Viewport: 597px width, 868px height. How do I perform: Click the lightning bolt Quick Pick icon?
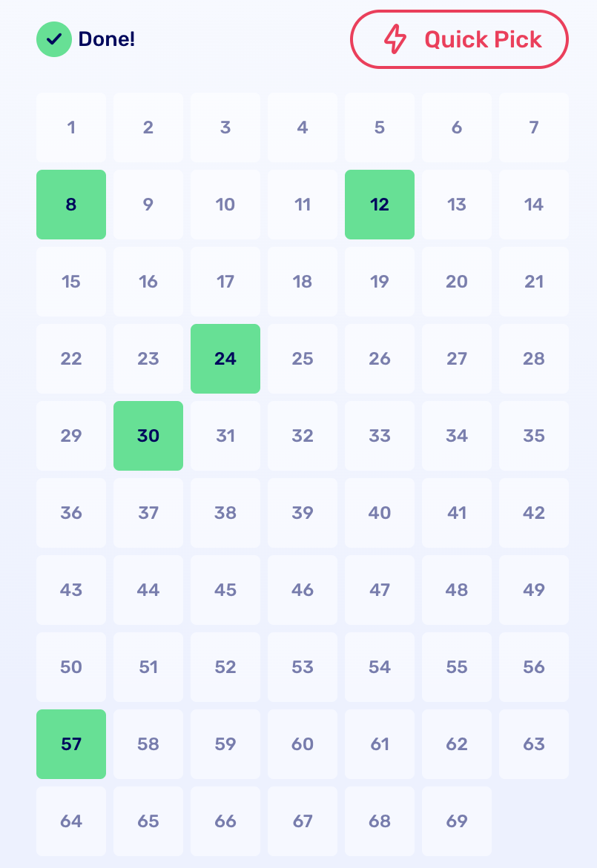coord(395,39)
